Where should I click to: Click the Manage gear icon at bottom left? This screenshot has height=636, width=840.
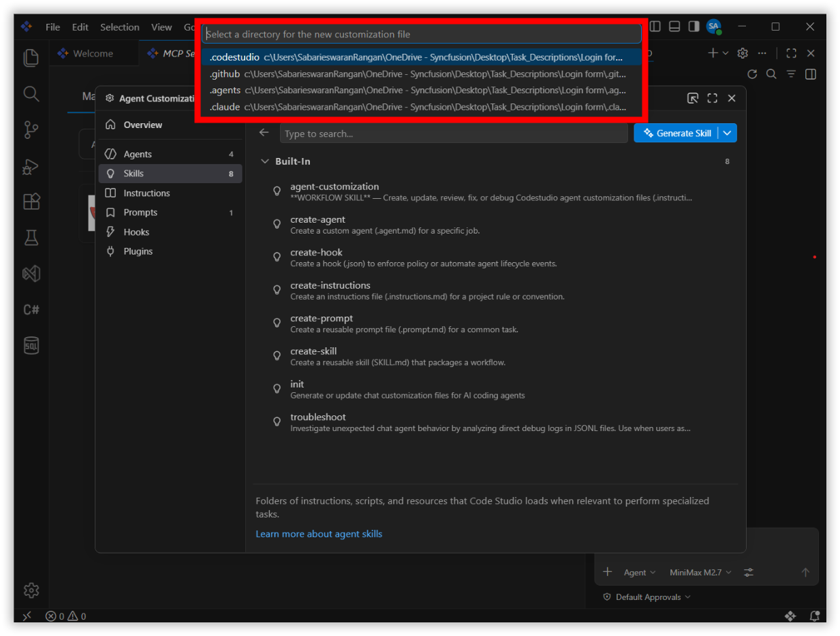point(31,590)
